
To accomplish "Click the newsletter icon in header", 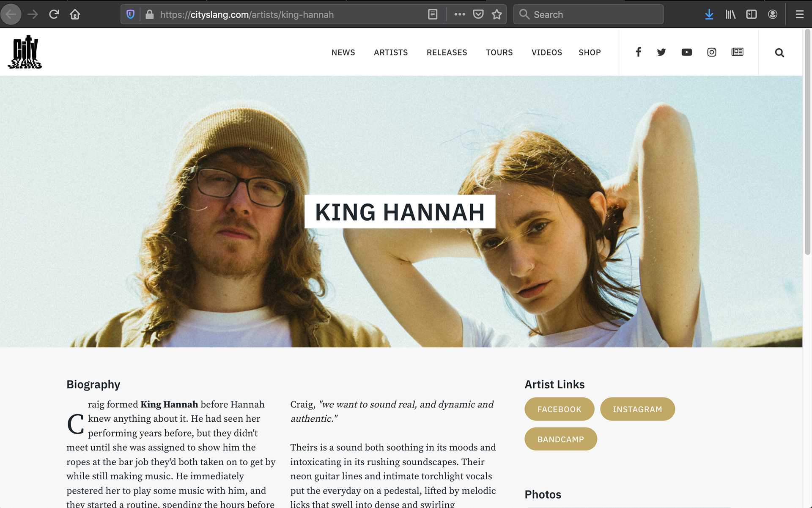I will coord(737,52).
